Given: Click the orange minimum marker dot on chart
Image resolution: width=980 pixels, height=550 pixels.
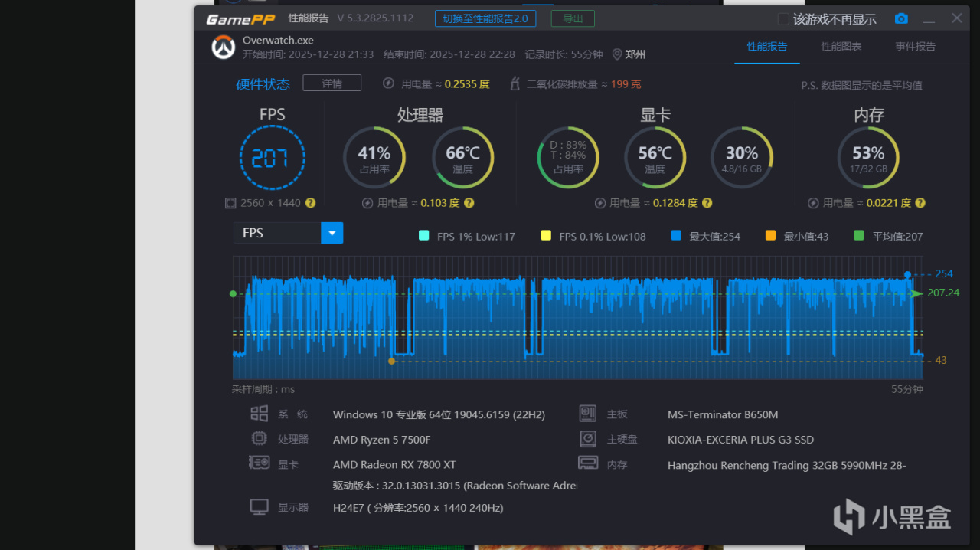Looking at the screenshot, I should pos(392,361).
